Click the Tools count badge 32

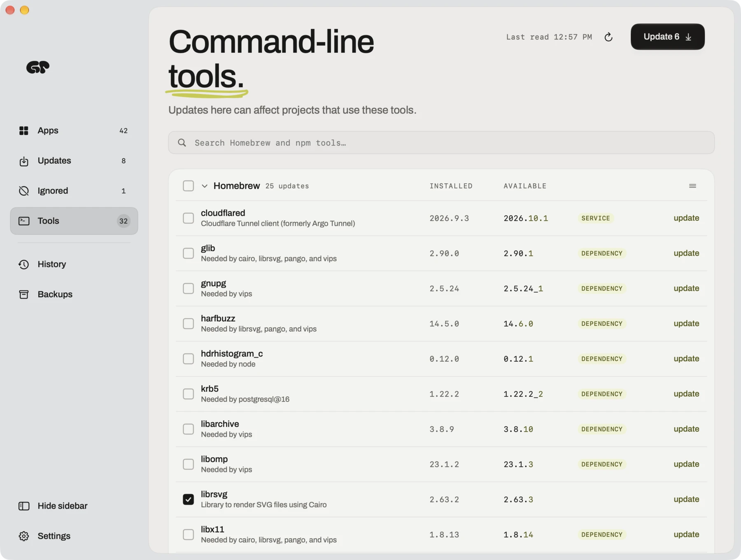tap(123, 221)
